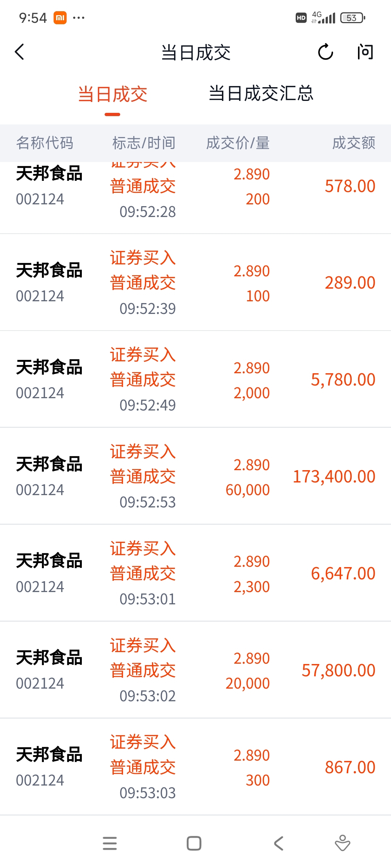Tap the back arrow at top left
Screen dimensions: 391x868
tap(20, 52)
